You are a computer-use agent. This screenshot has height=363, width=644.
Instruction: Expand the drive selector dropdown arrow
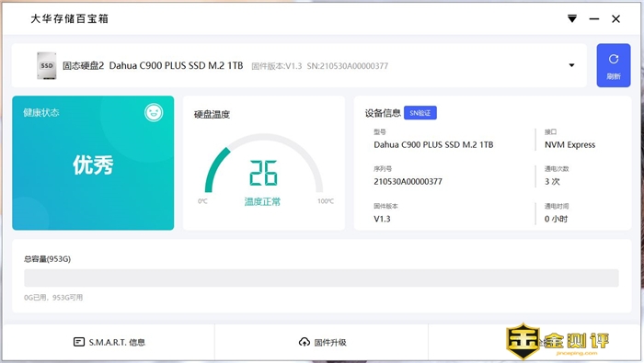(571, 65)
